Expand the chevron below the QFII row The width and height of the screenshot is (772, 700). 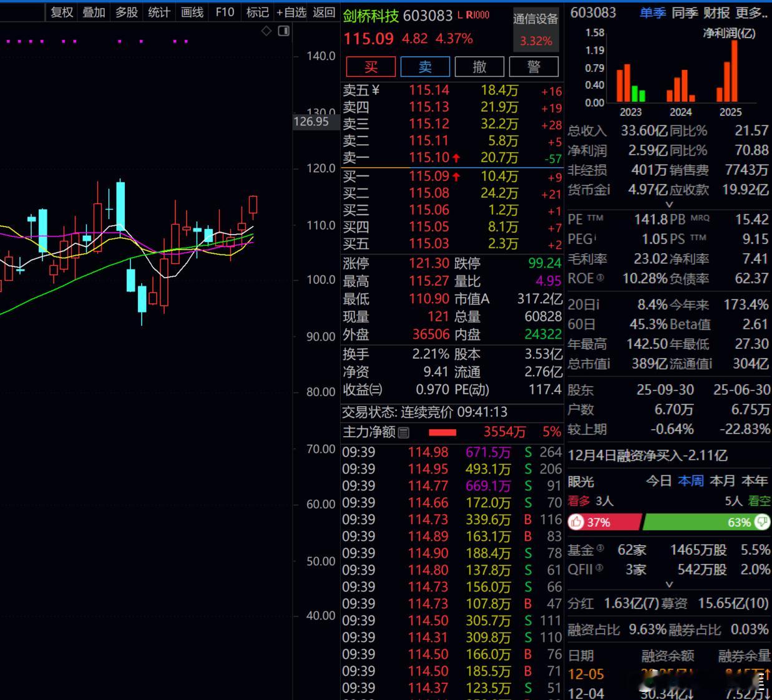[x=669, y=585]
